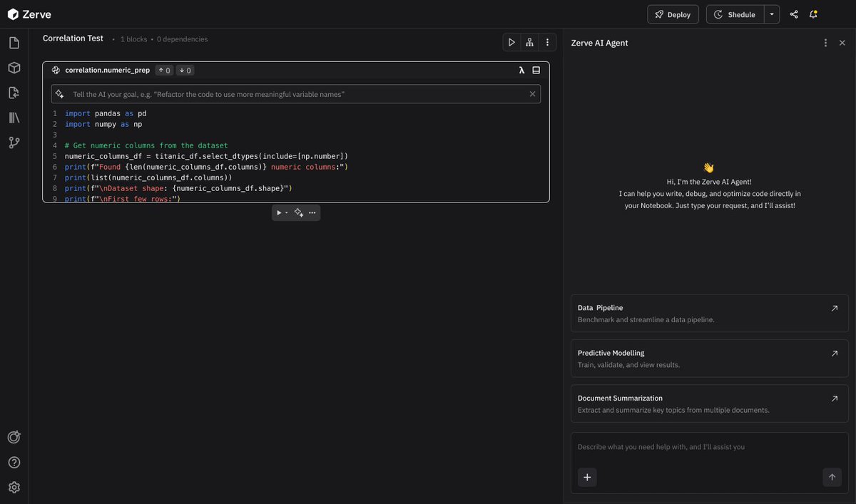Select the Data Pipeline suggestion card

pos(709,313)
